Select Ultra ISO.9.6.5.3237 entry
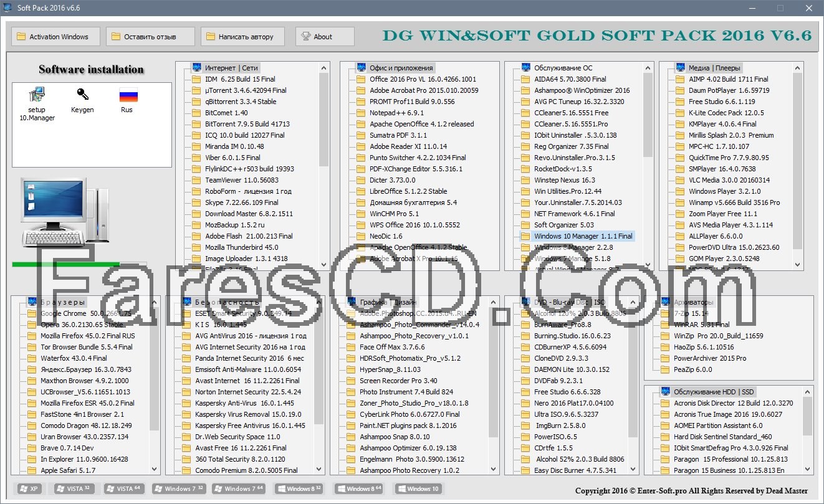Viewport: 824px width, 504px height. [x=566, y=414]
